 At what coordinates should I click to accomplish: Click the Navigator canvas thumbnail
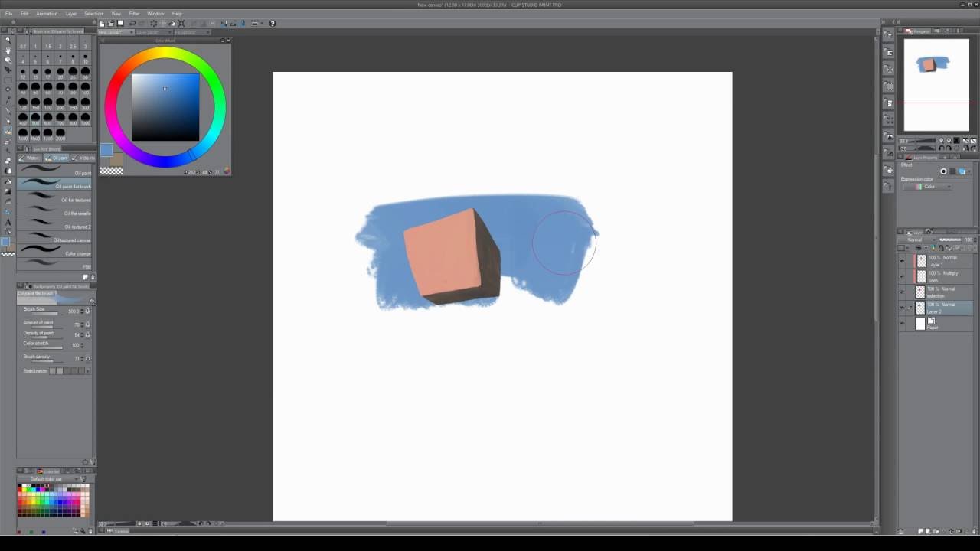tap(936, 84)
